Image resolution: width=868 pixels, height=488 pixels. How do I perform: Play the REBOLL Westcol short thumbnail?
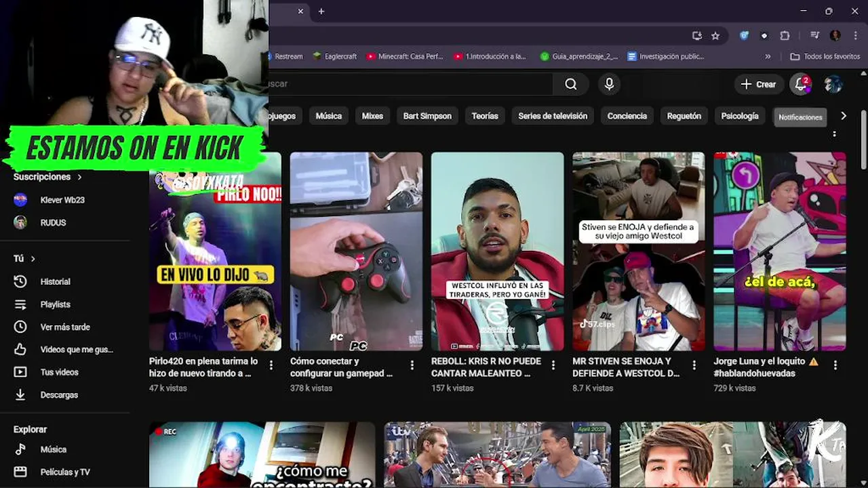tap(497, 251)
